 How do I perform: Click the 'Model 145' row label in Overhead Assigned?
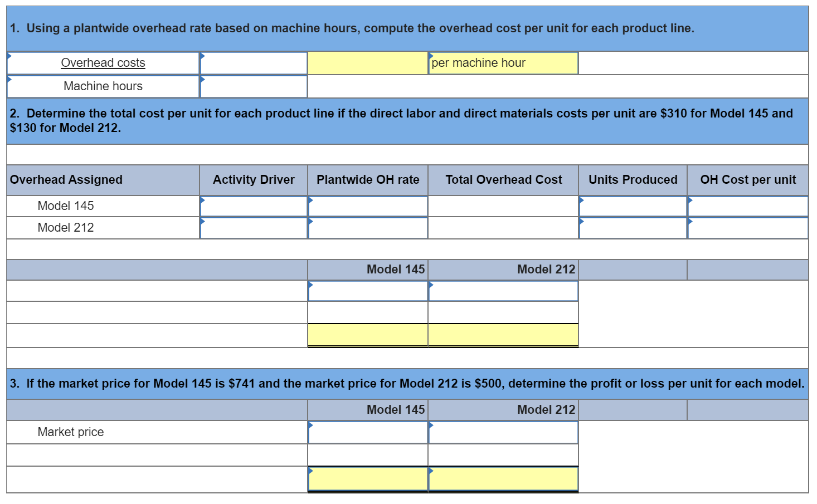click(x=66, y=206)
